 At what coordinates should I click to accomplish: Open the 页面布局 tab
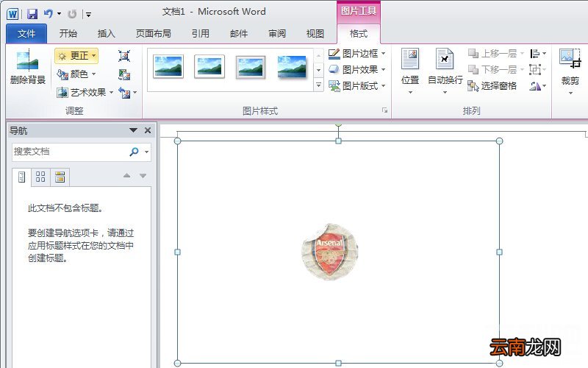click(153, 33)
